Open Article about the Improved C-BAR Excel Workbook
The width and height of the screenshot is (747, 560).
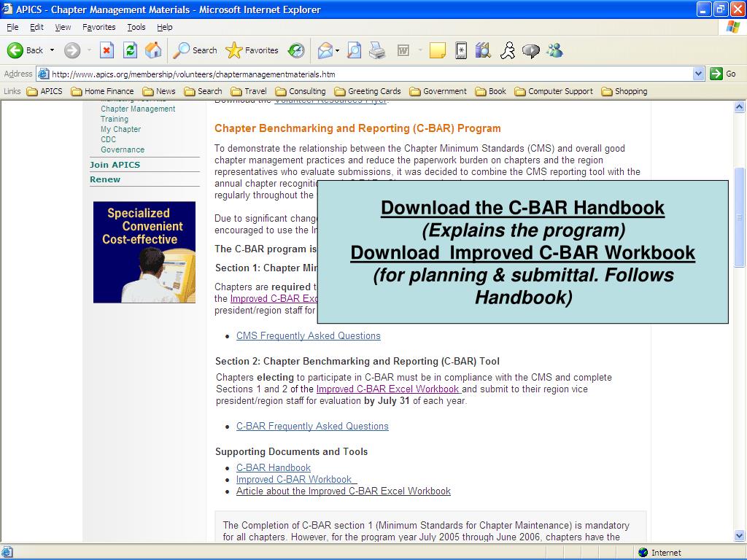click(x=344, y=491)
